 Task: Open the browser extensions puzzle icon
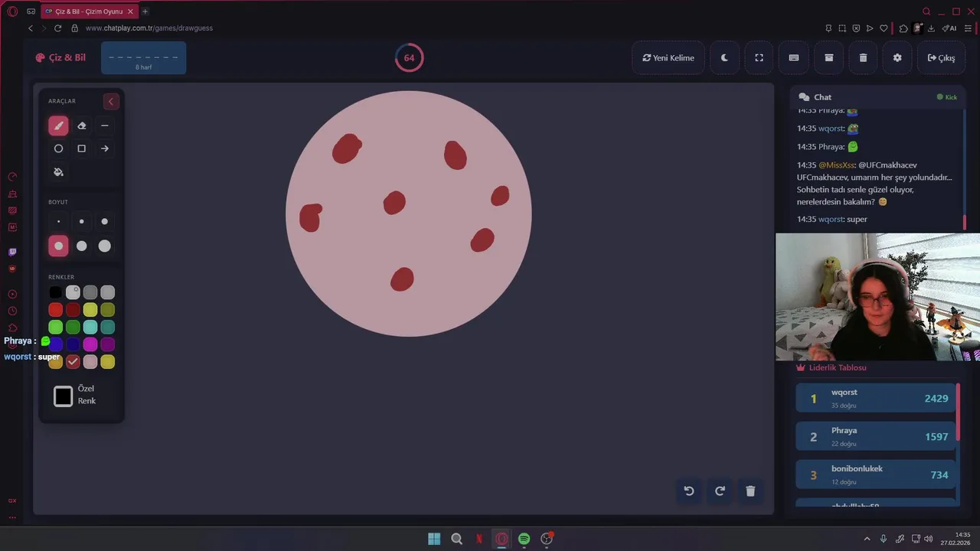(x=903, y=28)
